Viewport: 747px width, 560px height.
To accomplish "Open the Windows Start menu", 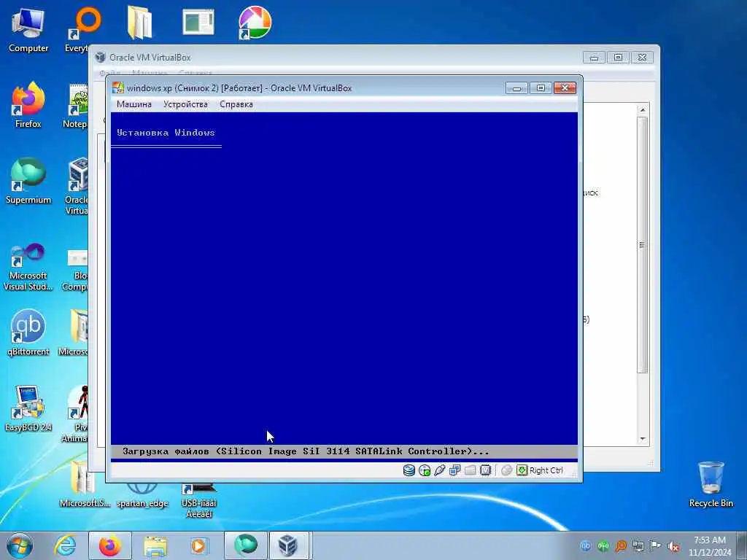I will tap(20, 545).
